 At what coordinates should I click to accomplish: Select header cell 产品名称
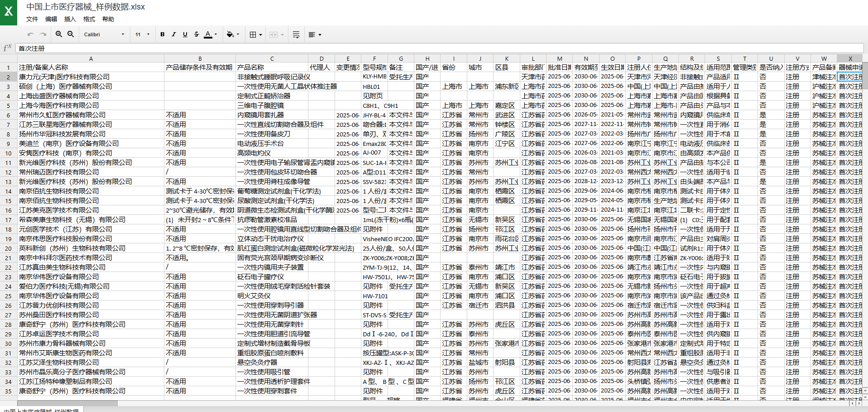(x=272, y=68)
